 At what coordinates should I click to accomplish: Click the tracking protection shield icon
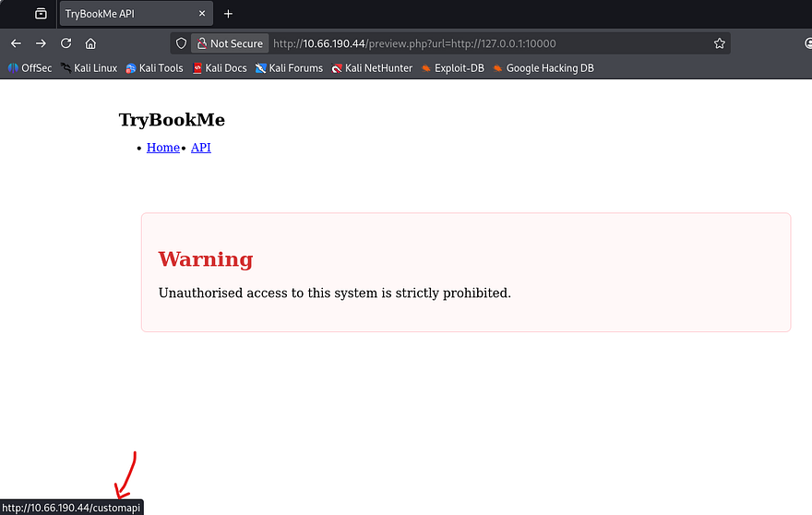181,43
